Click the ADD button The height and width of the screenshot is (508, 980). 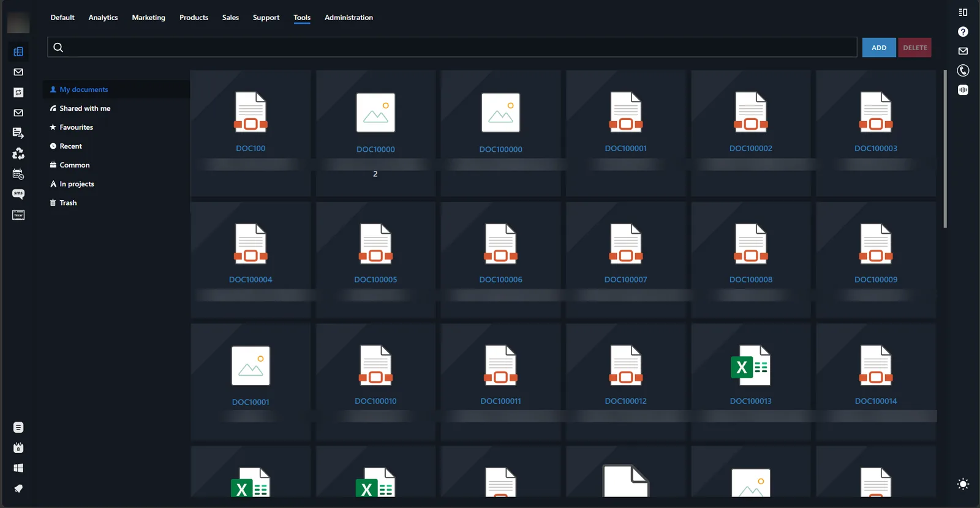879,48
